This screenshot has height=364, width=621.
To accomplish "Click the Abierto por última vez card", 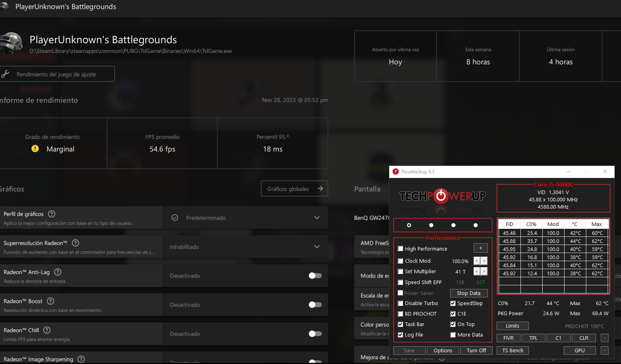I will pyautogui.click(x=396, y=56).
